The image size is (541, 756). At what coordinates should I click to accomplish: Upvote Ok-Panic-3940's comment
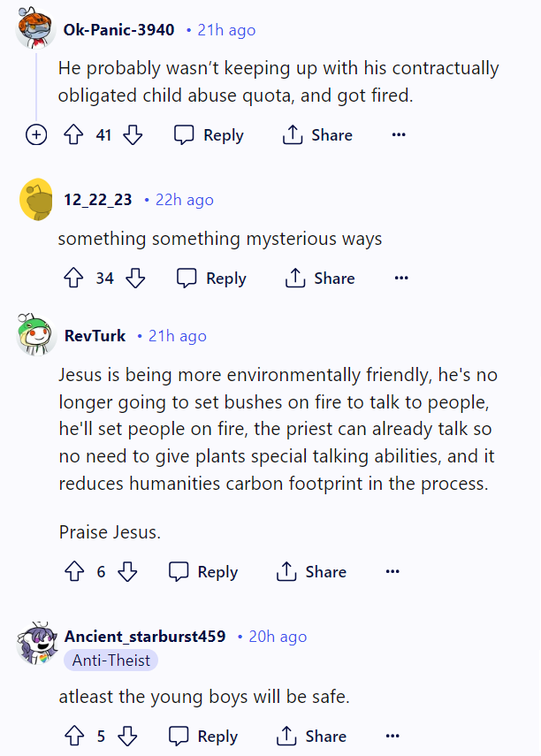[74, 135]
